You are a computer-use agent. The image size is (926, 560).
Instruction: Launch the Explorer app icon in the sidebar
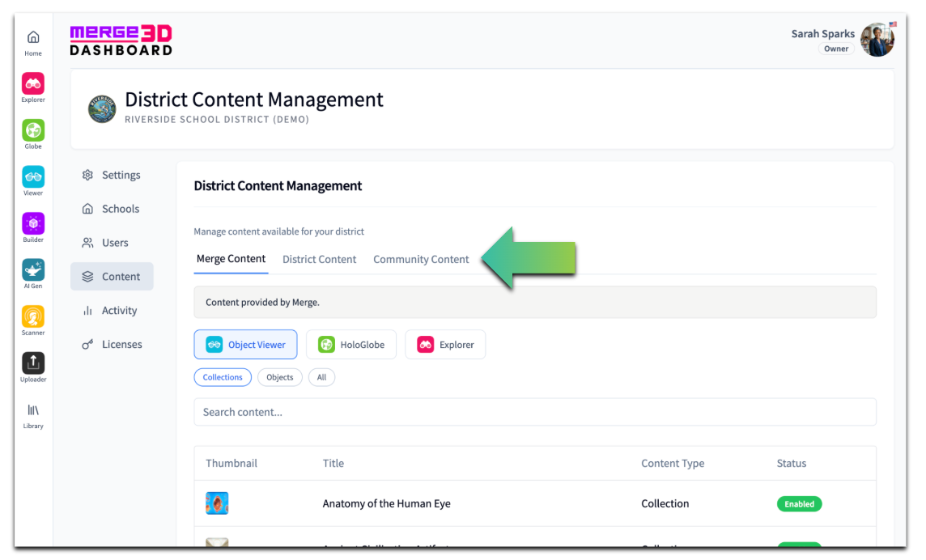[33, 84]
